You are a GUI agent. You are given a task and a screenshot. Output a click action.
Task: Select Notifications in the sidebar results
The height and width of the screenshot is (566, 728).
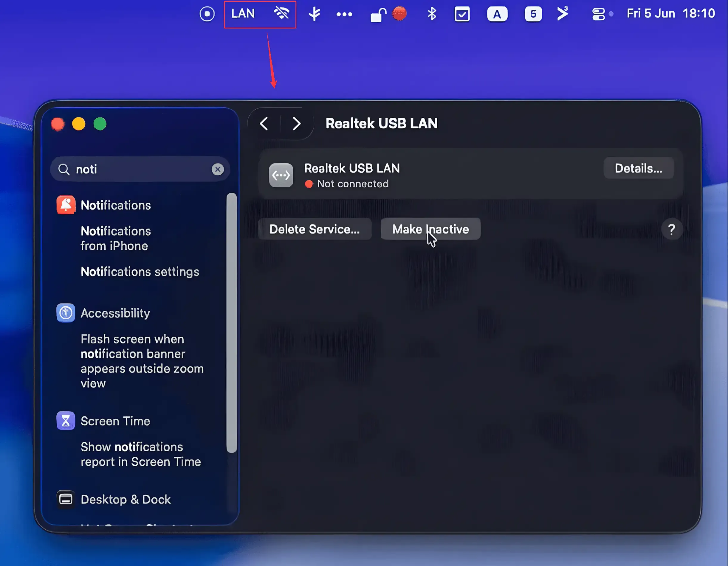116,205
